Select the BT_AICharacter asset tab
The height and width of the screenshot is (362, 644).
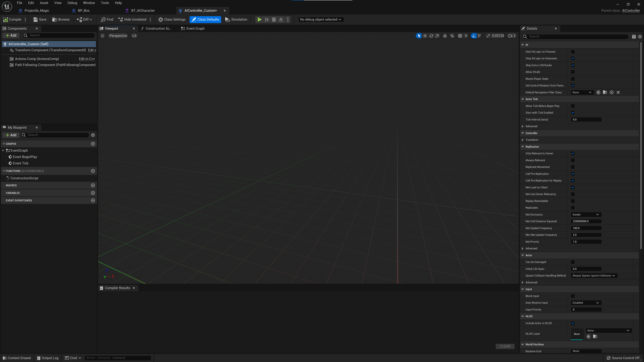(143, 11)
